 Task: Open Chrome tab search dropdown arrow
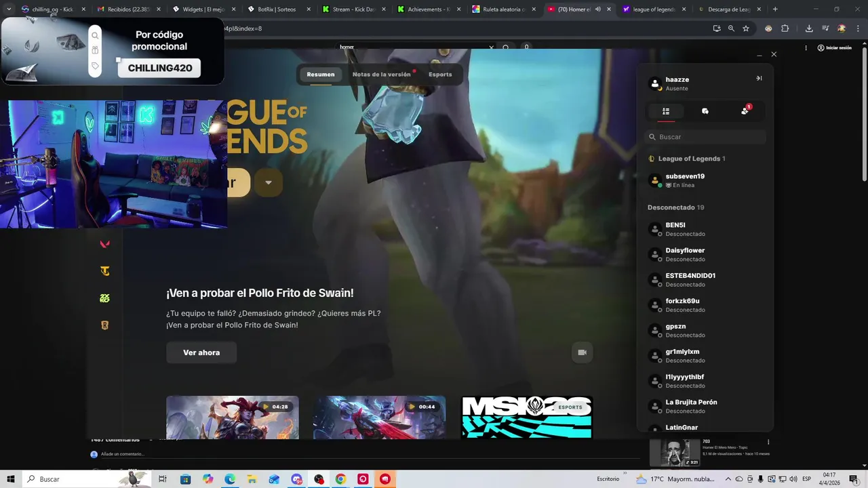pyautogui.click(x=9, y=9)
